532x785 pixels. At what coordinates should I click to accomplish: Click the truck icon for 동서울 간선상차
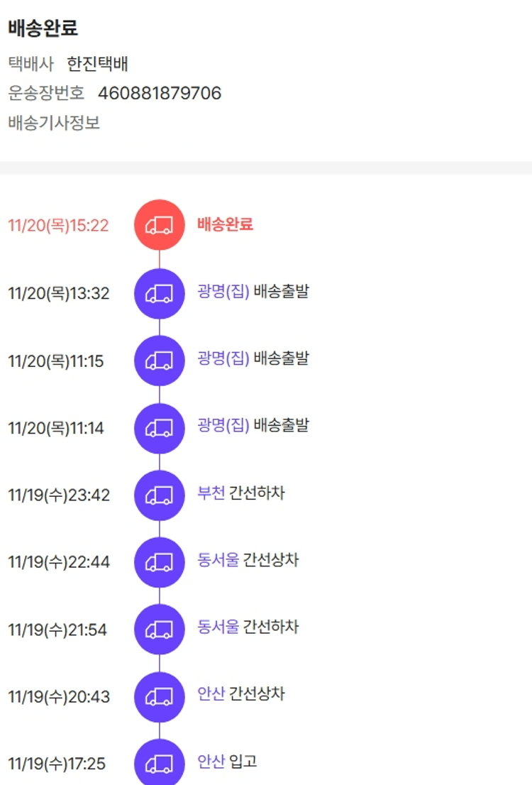click(x=160, y=562)
